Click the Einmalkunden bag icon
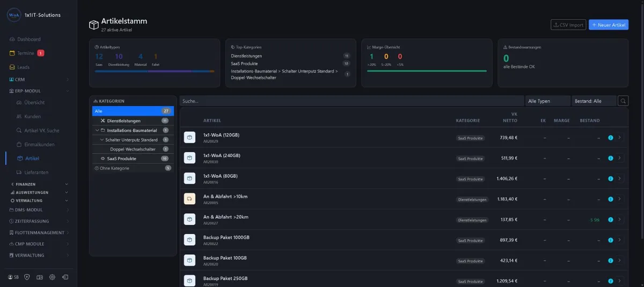 tap(19, 145)
